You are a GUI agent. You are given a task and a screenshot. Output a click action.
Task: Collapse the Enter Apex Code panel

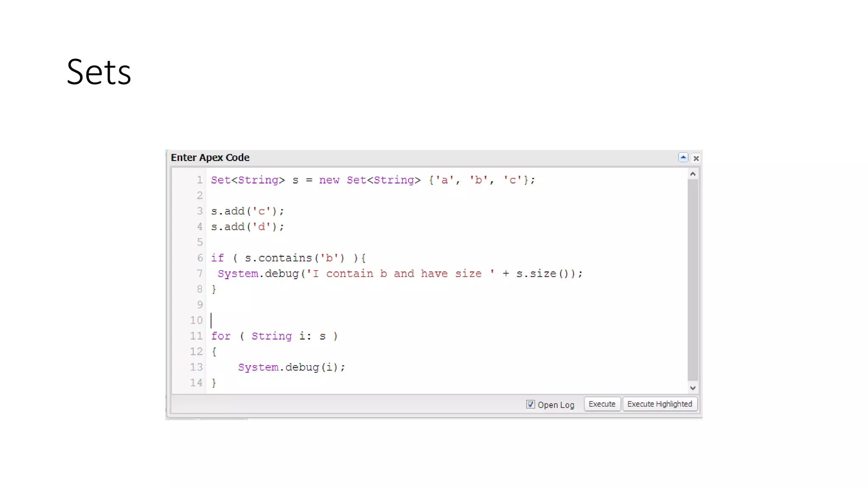[x=683, y=158]
